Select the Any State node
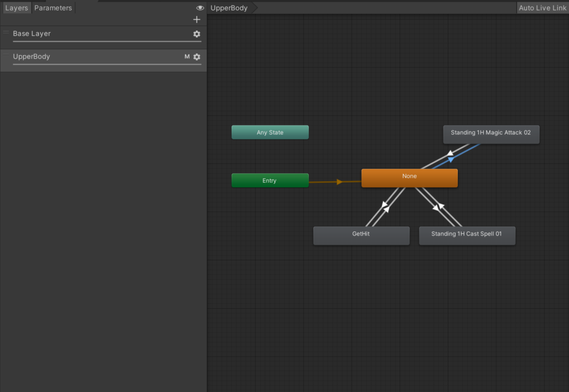569x392 pixels. coord(270,132)
